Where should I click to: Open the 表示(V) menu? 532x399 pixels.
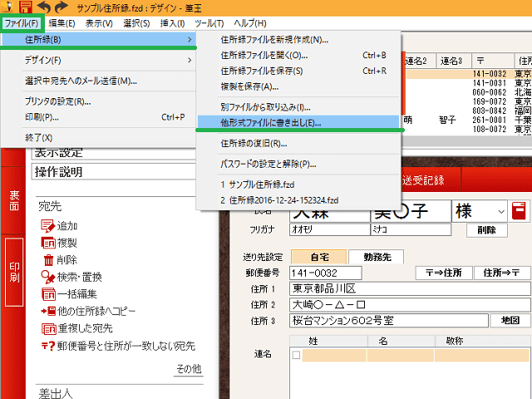99,23
